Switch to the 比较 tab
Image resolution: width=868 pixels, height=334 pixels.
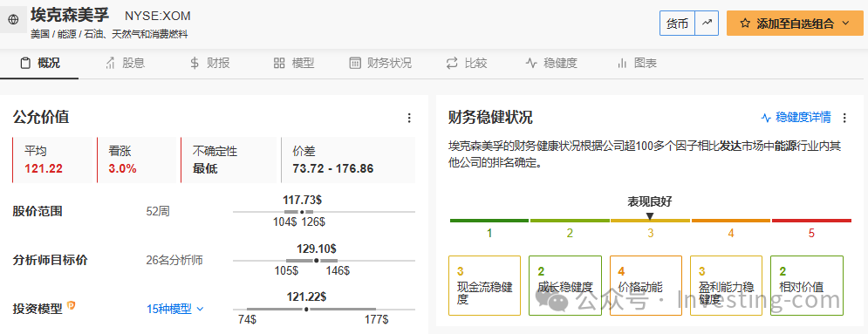click(467, 63)
